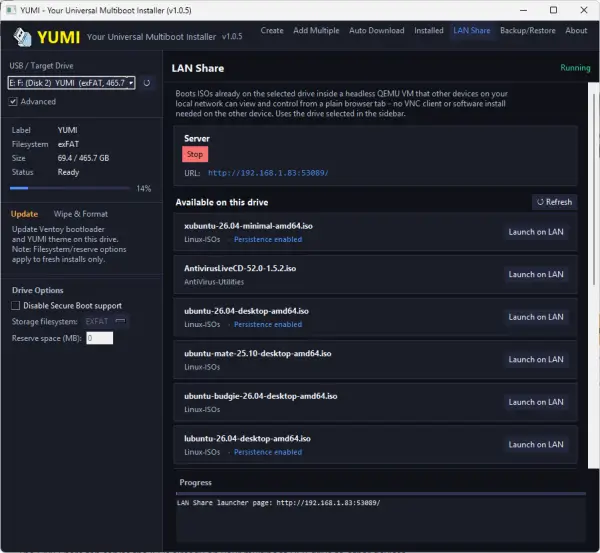
Task: Launch xubuntu-26.04-minimal on LAN
Action: 536,232
